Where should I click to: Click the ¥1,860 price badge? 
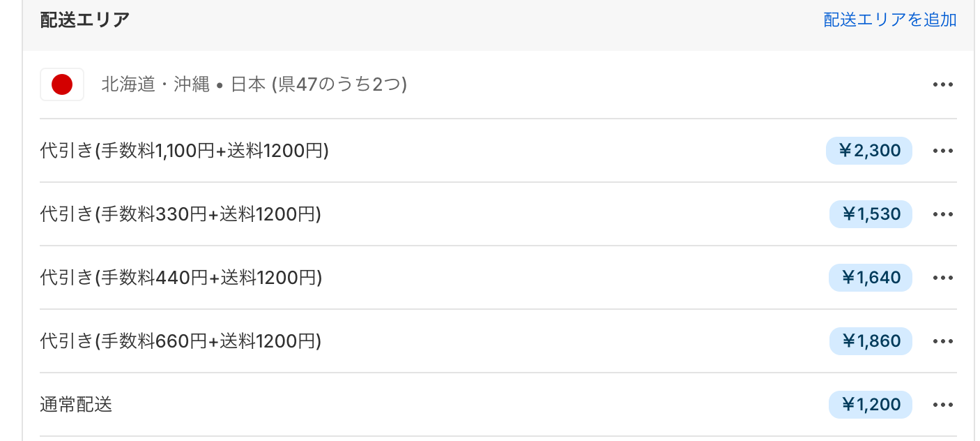[x=871, y=341]
